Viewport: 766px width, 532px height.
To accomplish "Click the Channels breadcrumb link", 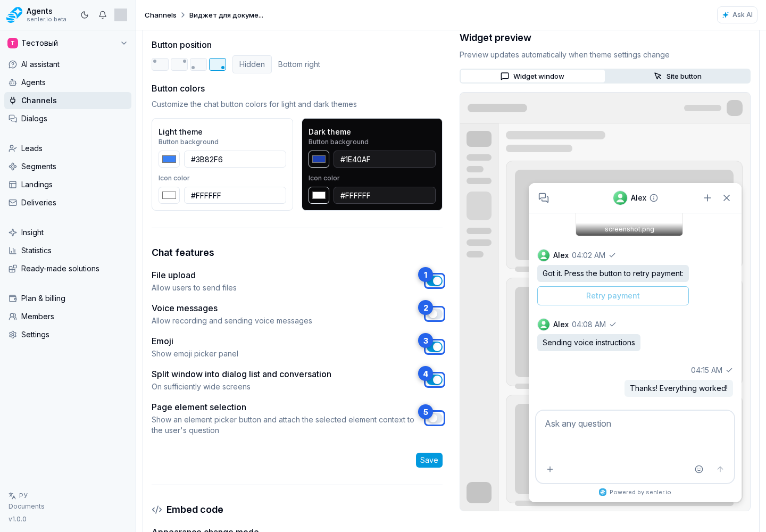I will coord(160,15).
